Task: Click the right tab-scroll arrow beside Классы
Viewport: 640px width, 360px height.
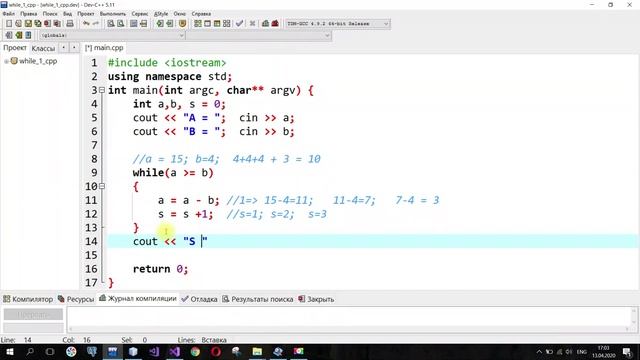Action: [74, 48]
